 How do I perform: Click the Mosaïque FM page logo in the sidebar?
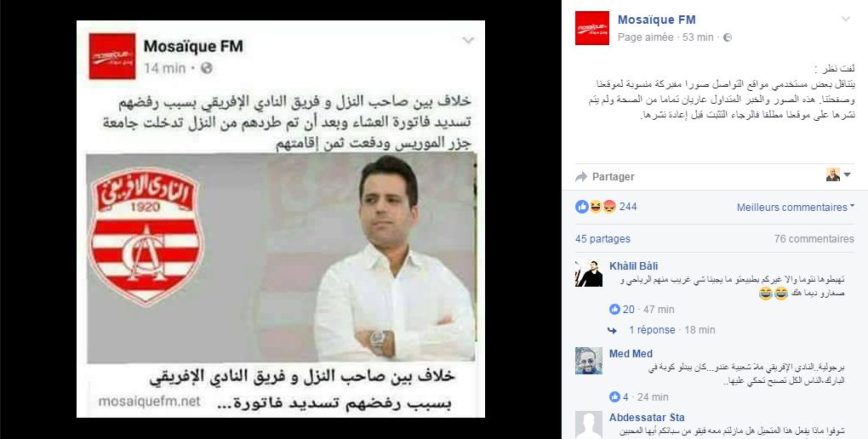tap(591, 28)
